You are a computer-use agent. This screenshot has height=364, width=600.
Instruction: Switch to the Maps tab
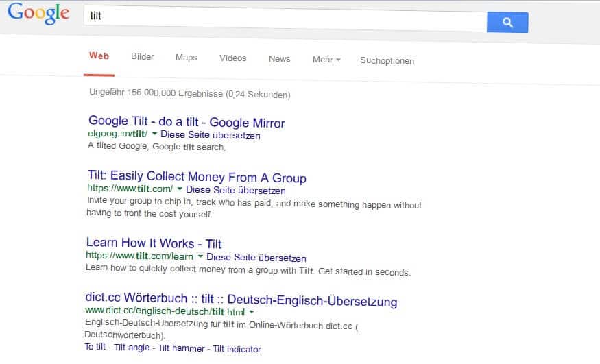(187, 58)
